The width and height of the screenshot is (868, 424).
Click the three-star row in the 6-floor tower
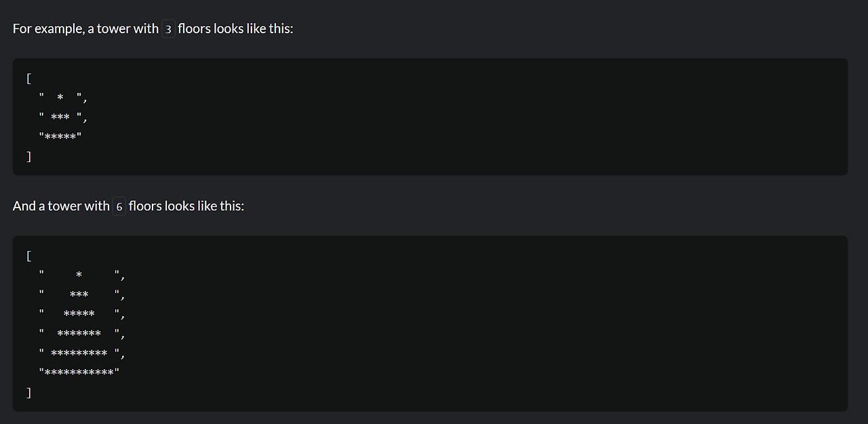pyautogui.click(x=82, y=294)
